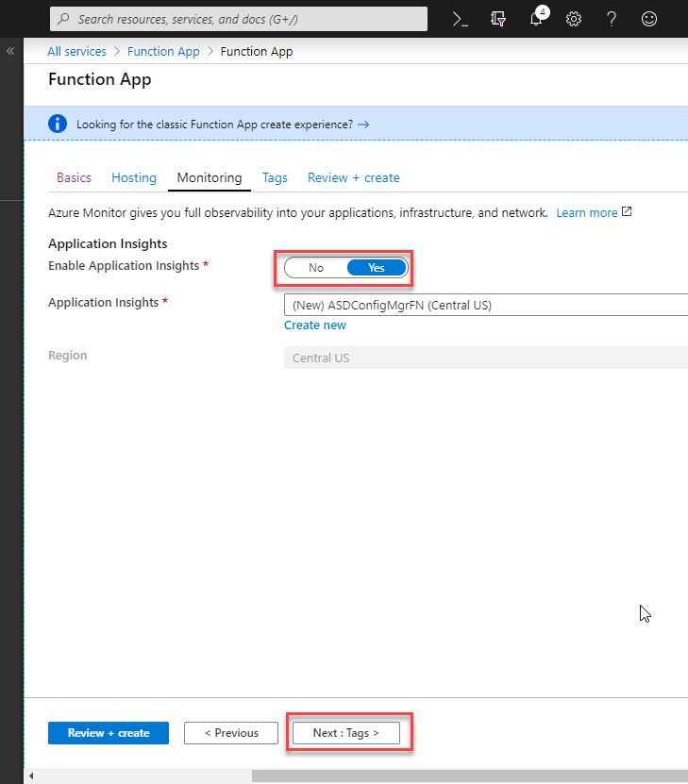Click the Previous button
The width and height of the screenshot is (688, 784).
point(231,733)
